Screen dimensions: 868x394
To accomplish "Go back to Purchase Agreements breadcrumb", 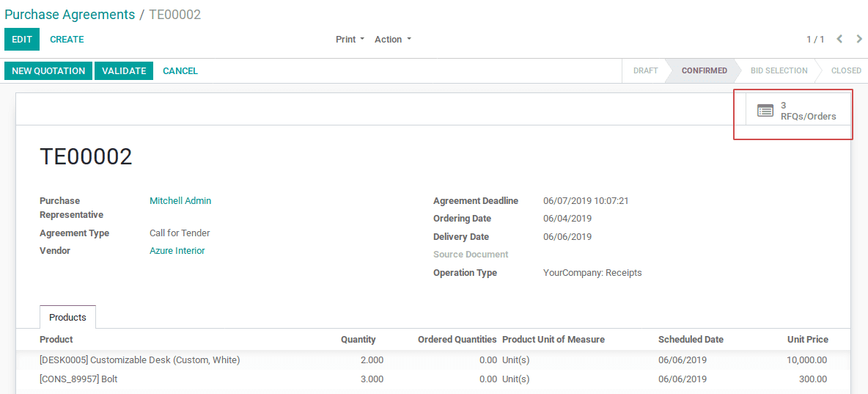I will (x=70, y=15).
